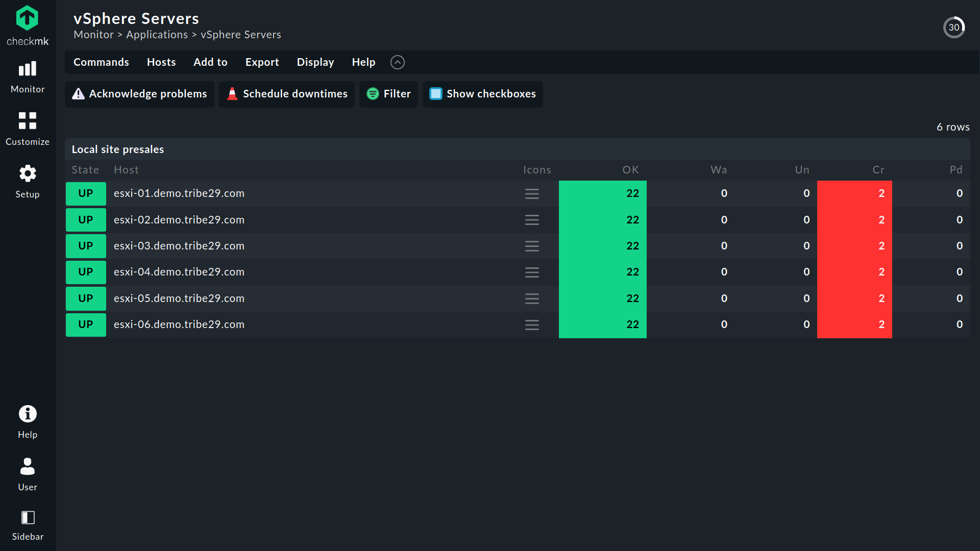Open the Export menu
Screen dimensions: 980x551
pos(262,62)
